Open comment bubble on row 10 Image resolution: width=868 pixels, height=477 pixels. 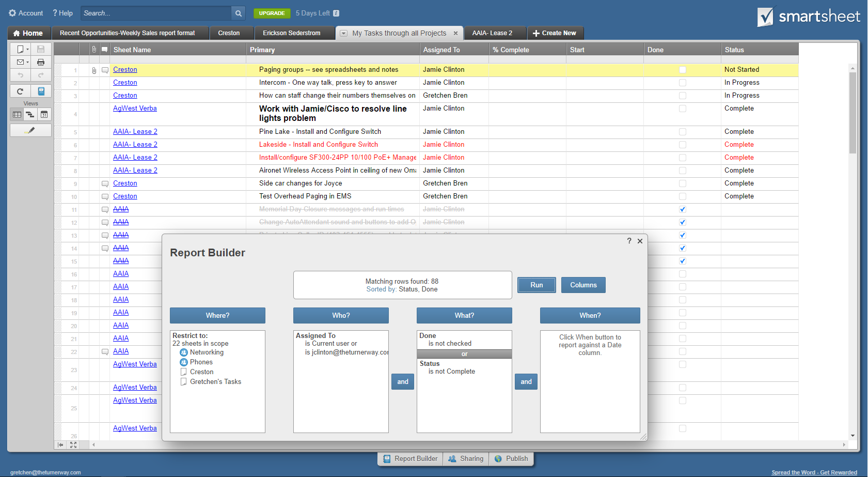(x=105, y=196)
